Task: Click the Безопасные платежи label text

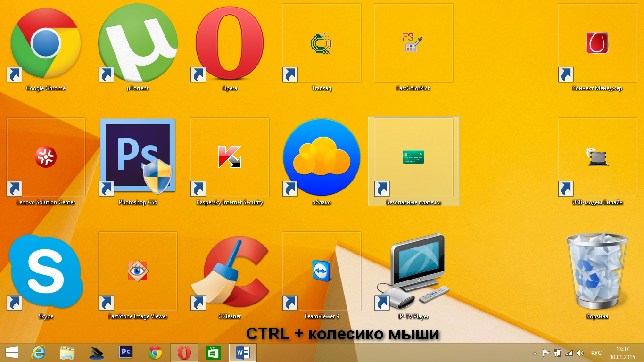Action: (x=413, y=202)
